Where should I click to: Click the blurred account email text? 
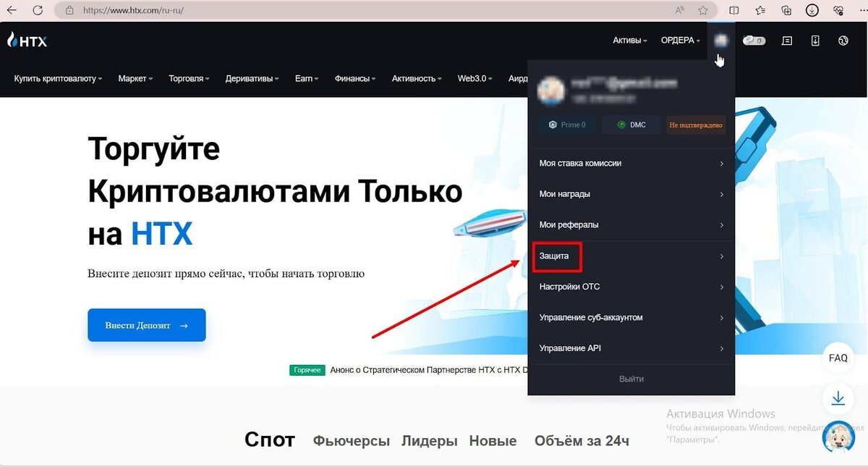coord(624,83)
